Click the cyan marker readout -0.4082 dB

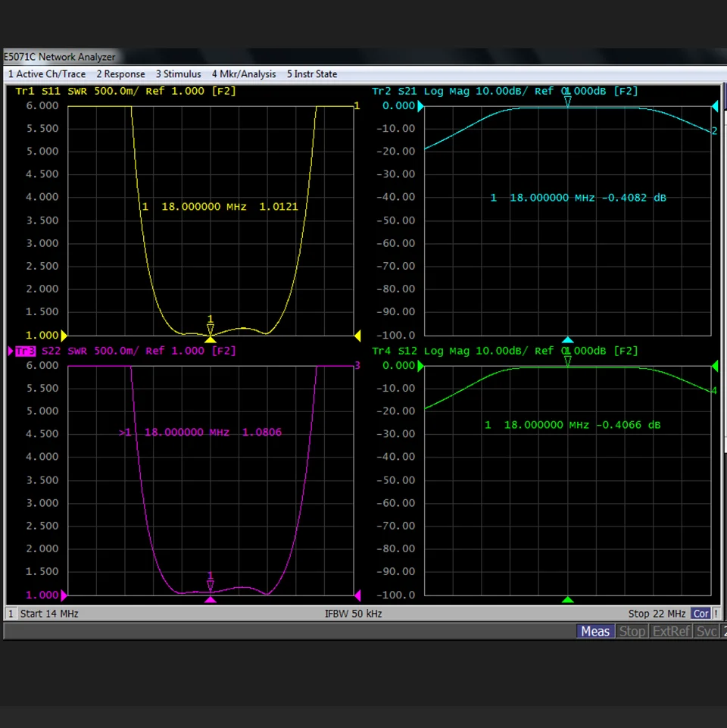pyautogui.click(x=634, y=198)
